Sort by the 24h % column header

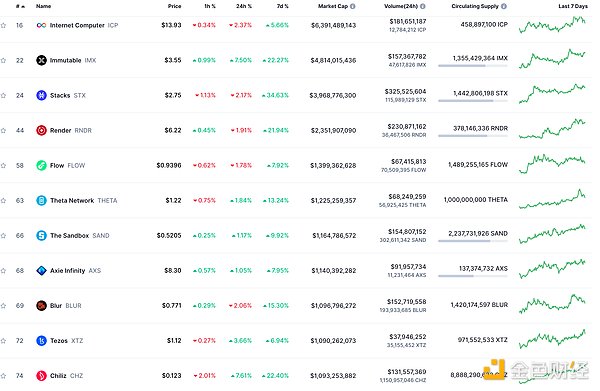tap(244, 6)
